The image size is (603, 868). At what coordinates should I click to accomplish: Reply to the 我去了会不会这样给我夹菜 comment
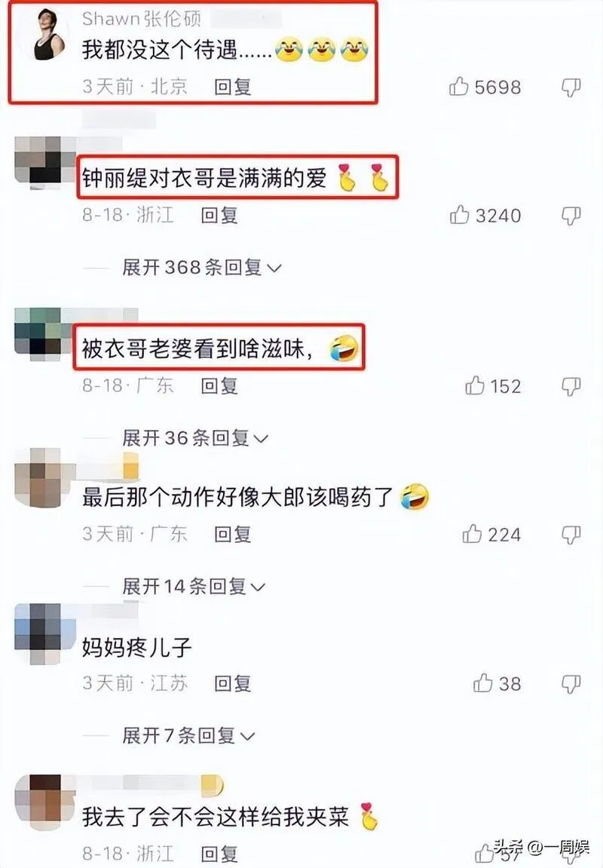219,853
